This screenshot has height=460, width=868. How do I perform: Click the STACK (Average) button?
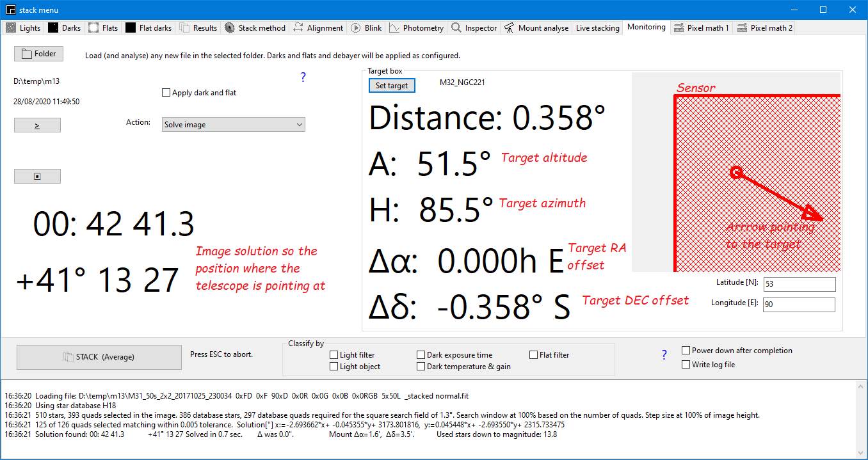pos(99,357)
